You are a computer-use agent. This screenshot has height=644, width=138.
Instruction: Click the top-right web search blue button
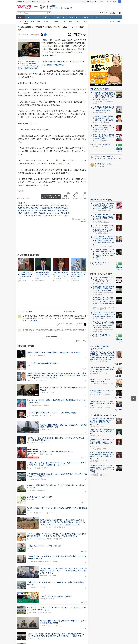tap(120, 2)
